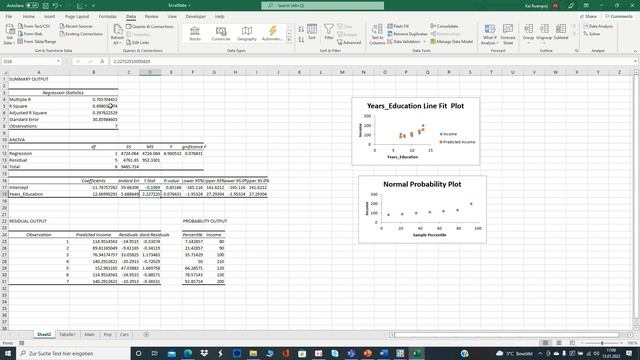Open the Group dropdown

529,33
